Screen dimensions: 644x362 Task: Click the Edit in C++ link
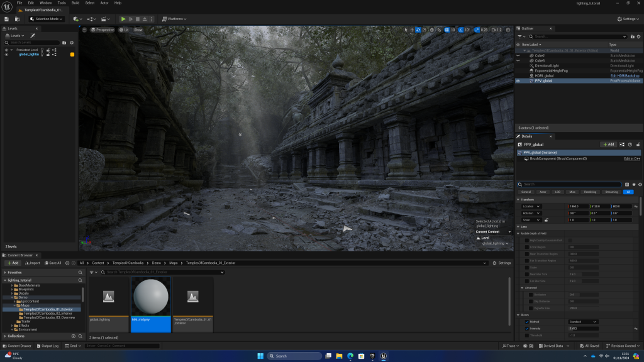click(632, 158)
